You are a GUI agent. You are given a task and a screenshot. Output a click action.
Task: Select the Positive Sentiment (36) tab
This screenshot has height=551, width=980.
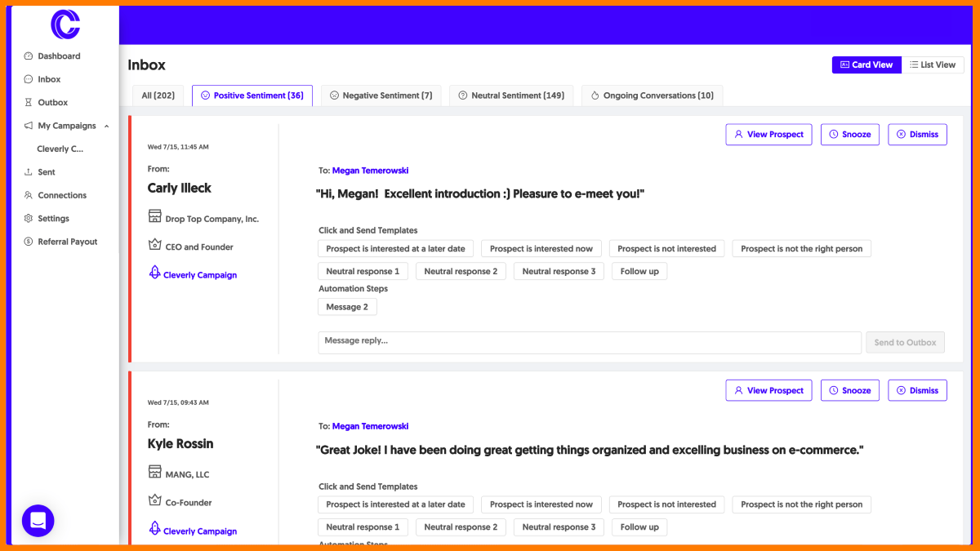(x=252, y=96)
